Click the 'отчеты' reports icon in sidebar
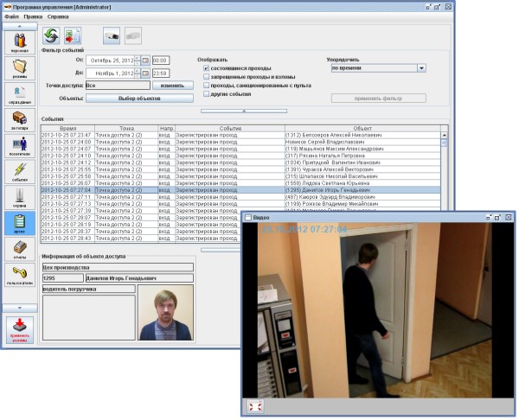This screenshot has width=519, height=420. click(20, 250)
